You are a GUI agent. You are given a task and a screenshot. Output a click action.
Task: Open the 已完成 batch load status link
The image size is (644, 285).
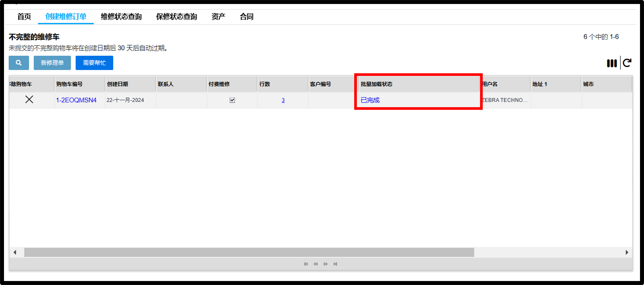[370, 100]
